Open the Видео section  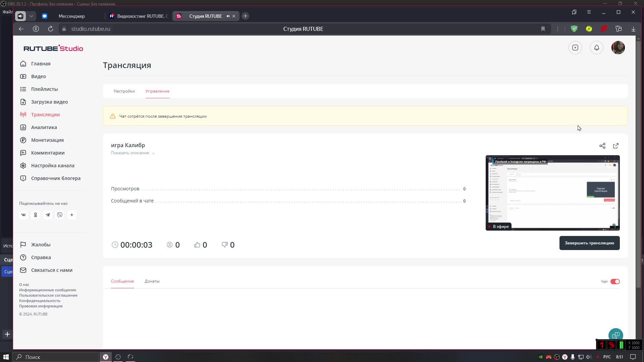33,76
